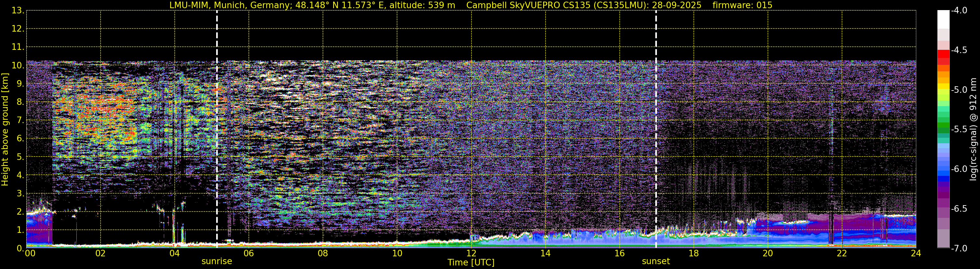The width and height of the screenshot is (980, 269).
Task: Click the Time [UTC] axis title
Action: click(x=471, y=262)
